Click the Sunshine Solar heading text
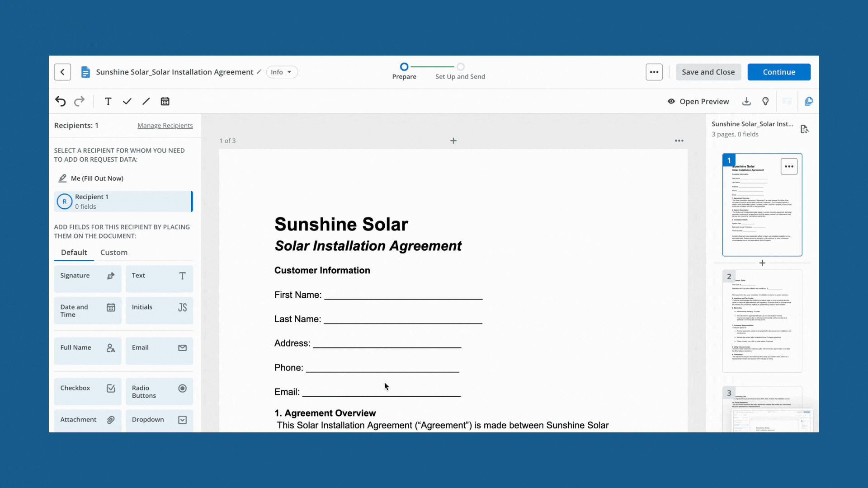Image resolution: width=868 pixels, height=488 pixels. 341,225
